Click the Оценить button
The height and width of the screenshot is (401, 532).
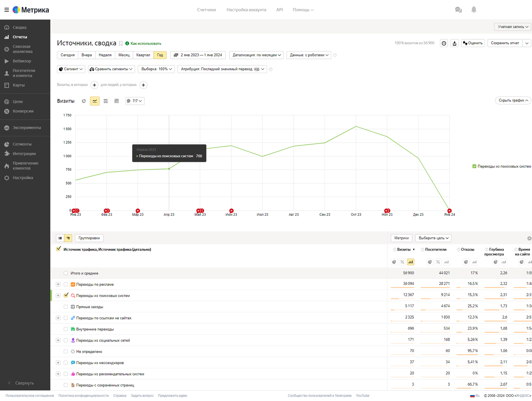[473, 43]
